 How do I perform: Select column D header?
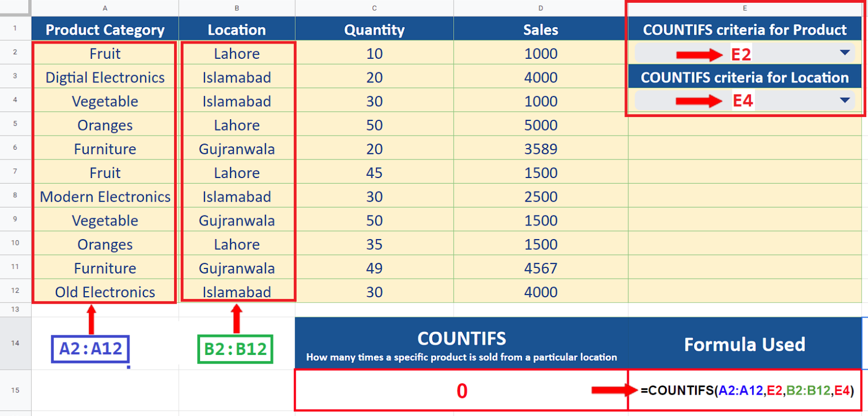coord(541,8)
